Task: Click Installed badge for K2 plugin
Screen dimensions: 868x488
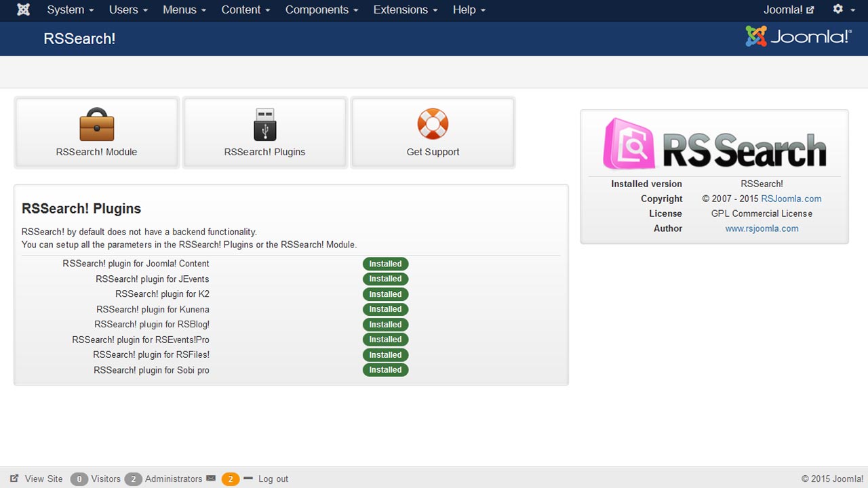Action: 385,294
